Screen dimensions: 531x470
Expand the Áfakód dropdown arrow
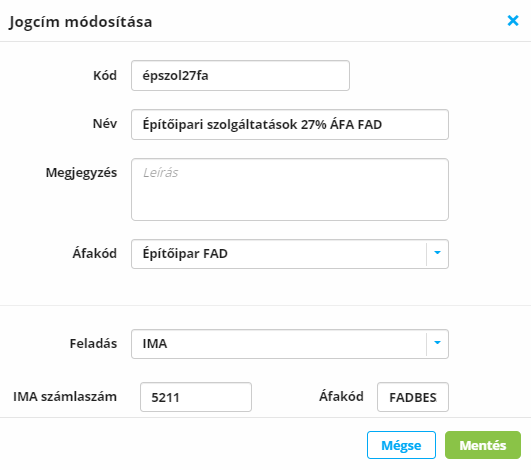point(437,254)
